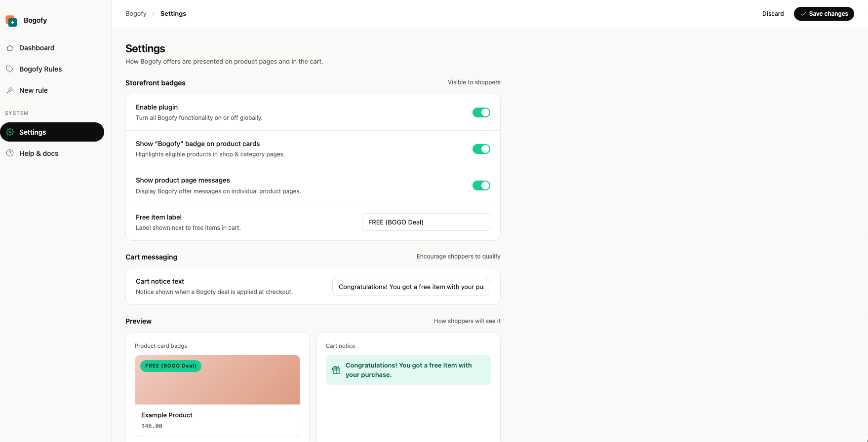The height and width of the screenshot is (442, 868).
Task: Click the Help & docs question icon
Action: 10,153
